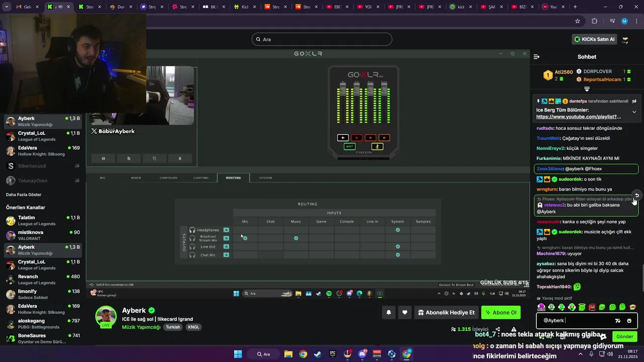Click the heart follow icon
This screenshot has width=644, height=362.
(405, 312)
